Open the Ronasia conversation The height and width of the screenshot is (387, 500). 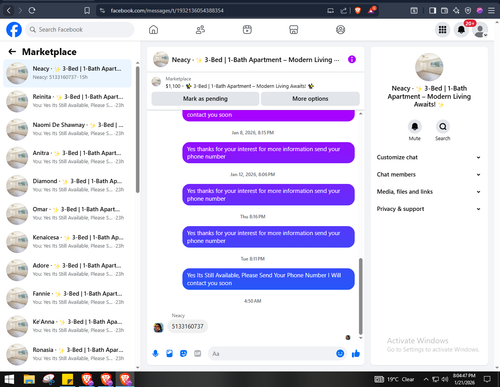pyautogui.click(x=68, y=355)
